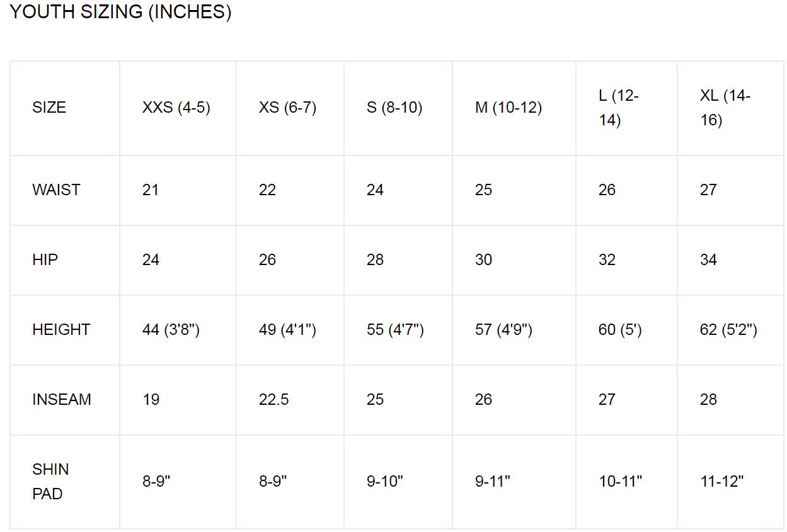This screenshot has width=787, height=532.
Task: Click the 9-11" shin pad cell
Action: [x=493, y=482]
